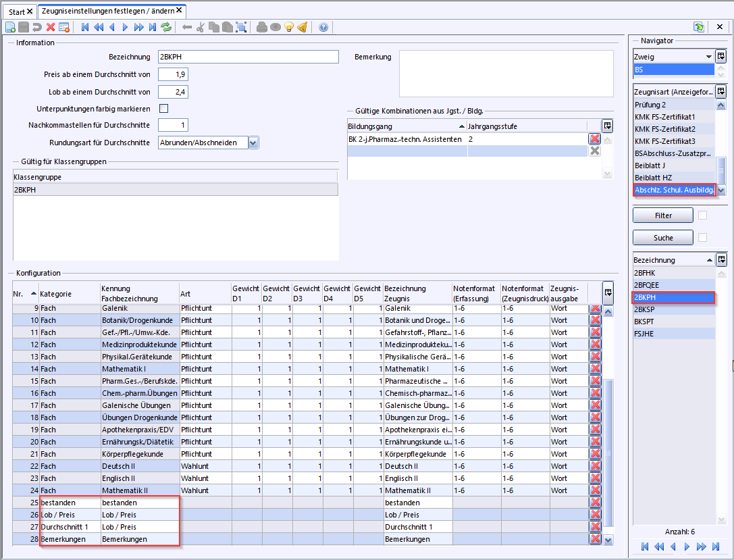Delete row 25 bestanden with red X
The image size is (734, 560).
596,503
